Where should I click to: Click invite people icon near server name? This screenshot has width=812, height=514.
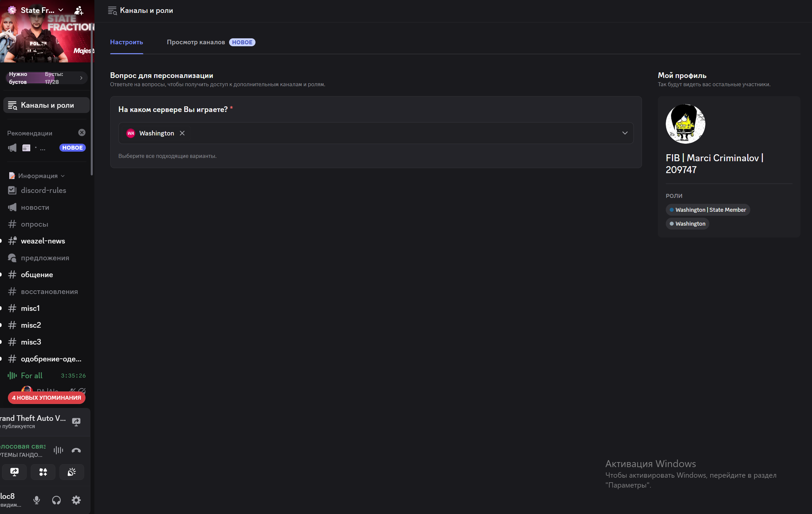coord(79,11)
